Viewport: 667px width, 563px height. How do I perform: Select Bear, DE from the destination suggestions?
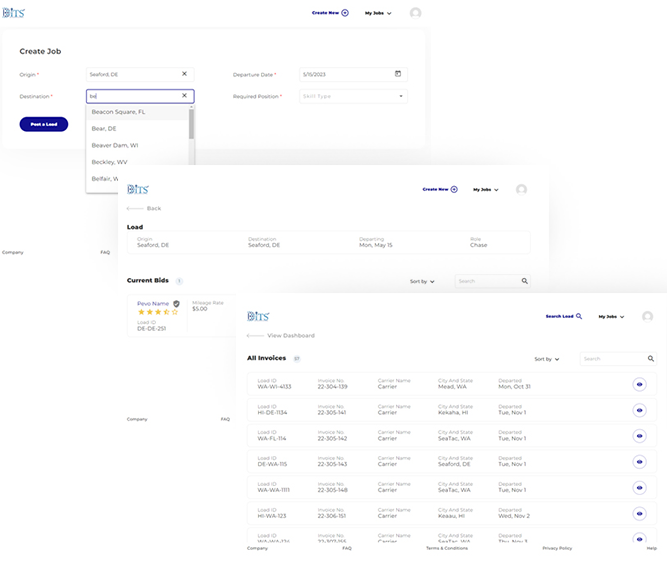point(104,128)
